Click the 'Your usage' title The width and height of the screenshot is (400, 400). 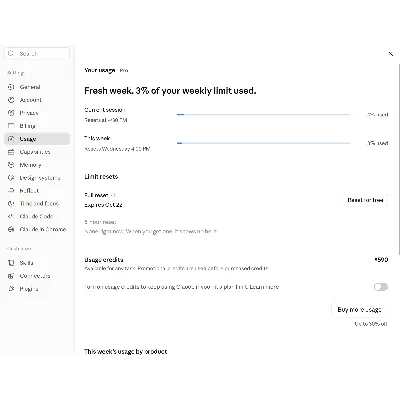(x=100, y=70)
